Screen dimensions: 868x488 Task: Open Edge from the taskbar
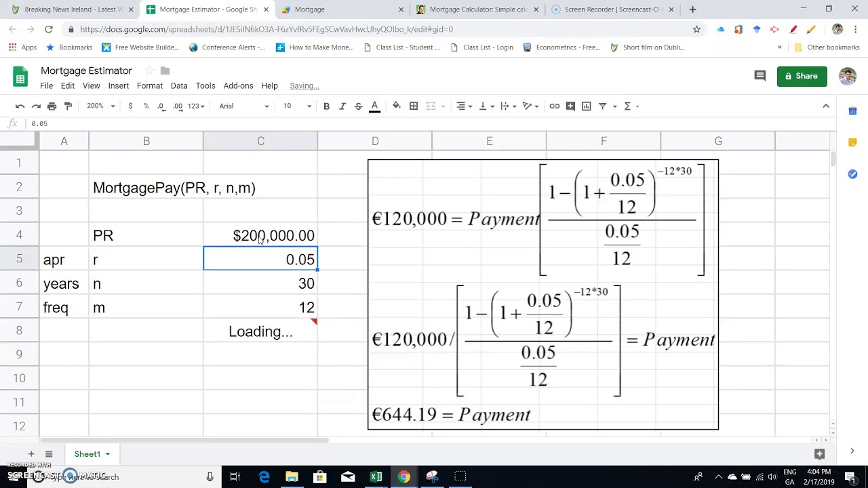tap(264, 476)
